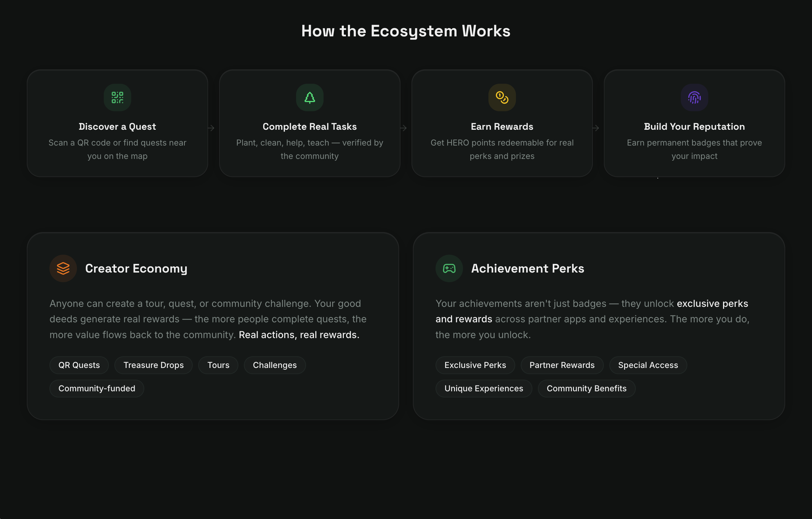Screen dimensions: 812x519
Task: Click the green gamepad Achievement Perks icon
Action: [449, 268]
